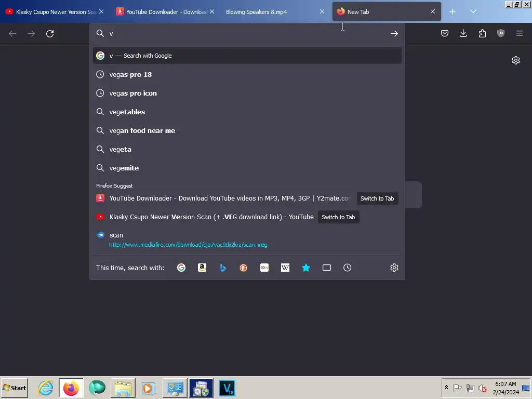This screenshot has height=399, width=532.
Task: Choose 'vegemite' search suggestion
Action: tap(247, 168)
